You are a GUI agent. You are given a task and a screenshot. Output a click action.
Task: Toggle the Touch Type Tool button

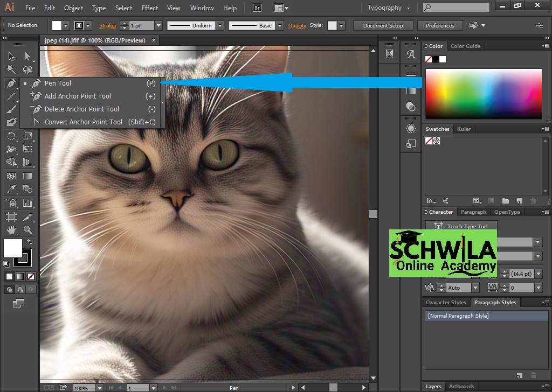coord(461,226)
